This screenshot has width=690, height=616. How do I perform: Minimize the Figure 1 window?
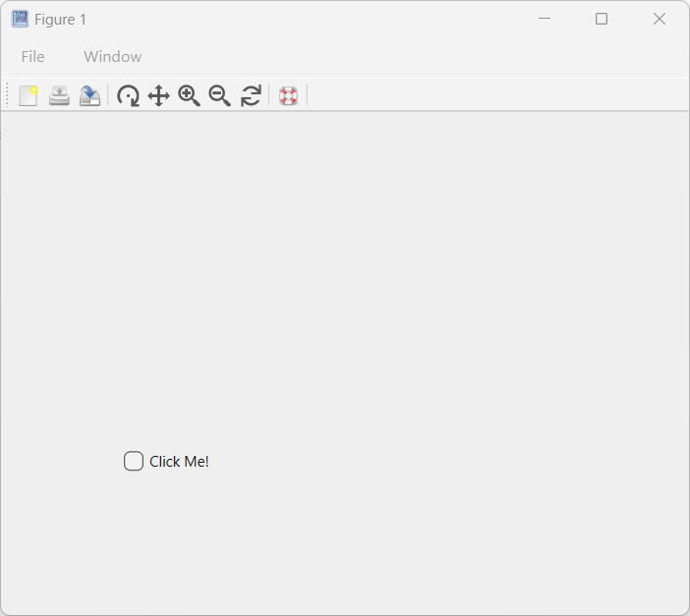pos(545,19)
